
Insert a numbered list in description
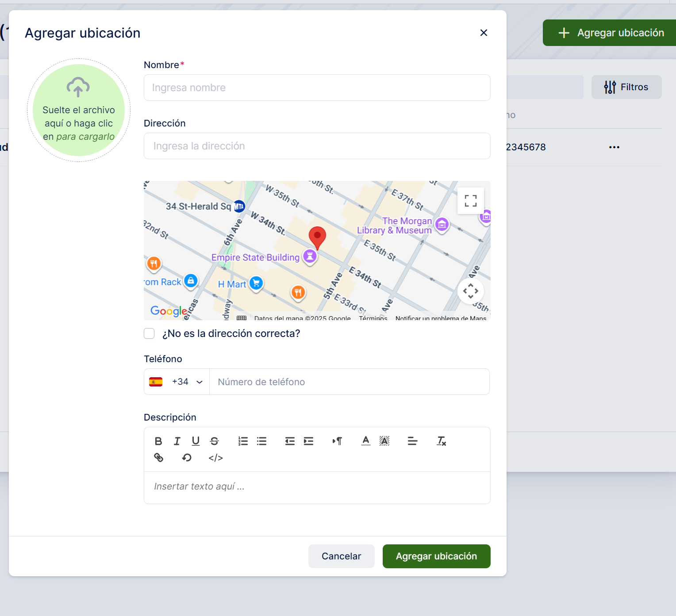pyautogui.click(x=243, y=441)
